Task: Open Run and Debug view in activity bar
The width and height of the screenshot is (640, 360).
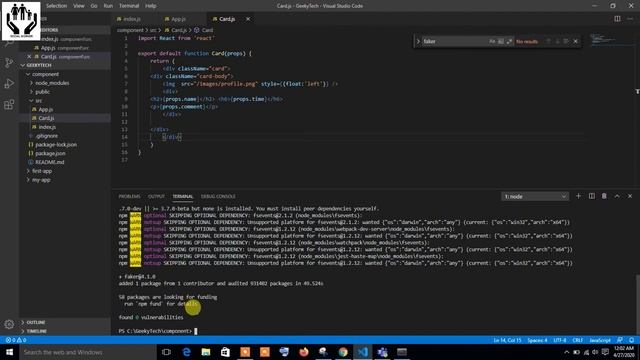Action: click(x=9, y=83)
